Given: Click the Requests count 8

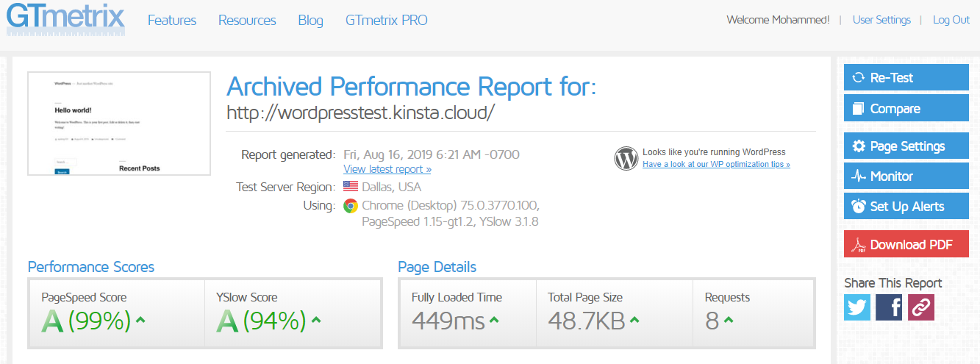Looking at the screenshot, I should 712,321.
